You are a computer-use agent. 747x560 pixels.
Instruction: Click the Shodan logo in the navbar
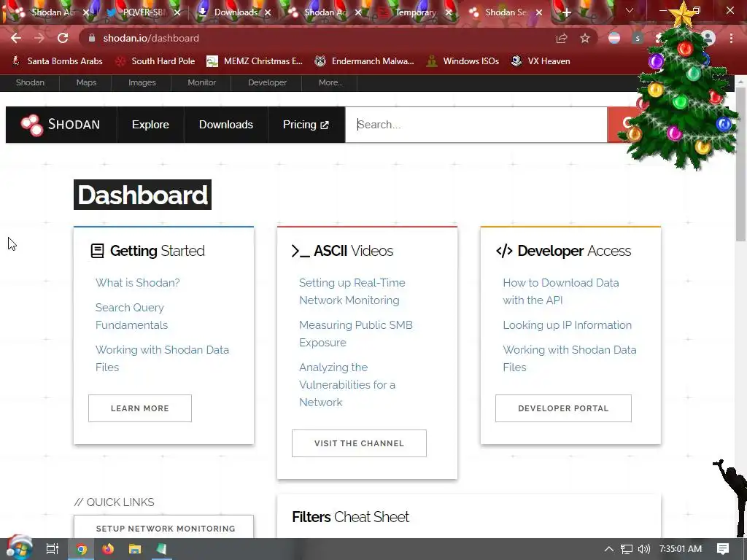tap(61, 125)
